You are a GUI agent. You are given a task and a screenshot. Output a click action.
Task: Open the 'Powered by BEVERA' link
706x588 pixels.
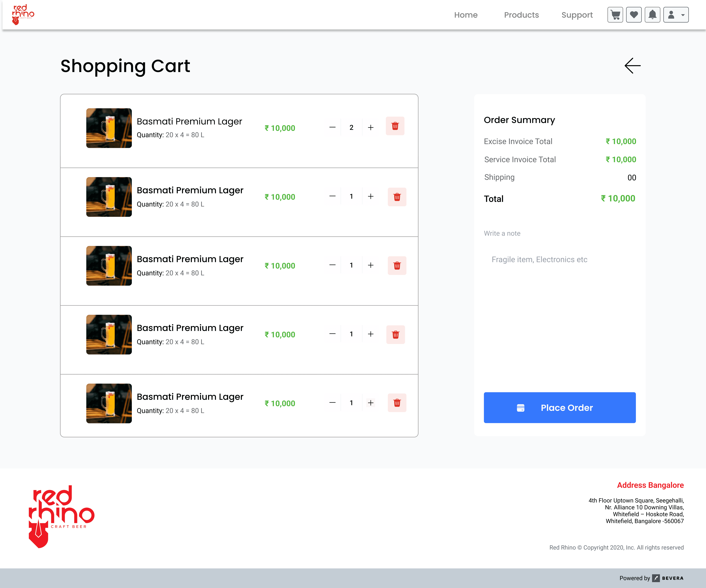pos(652,578)
